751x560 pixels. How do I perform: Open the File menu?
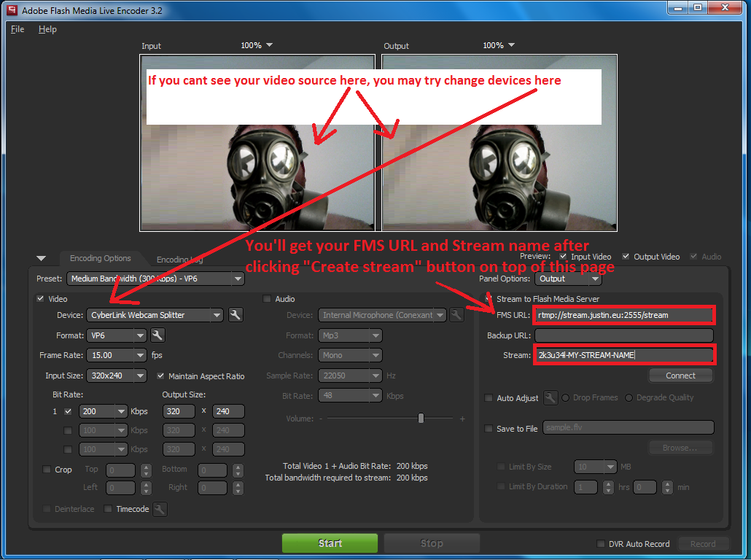coord(17,29)
